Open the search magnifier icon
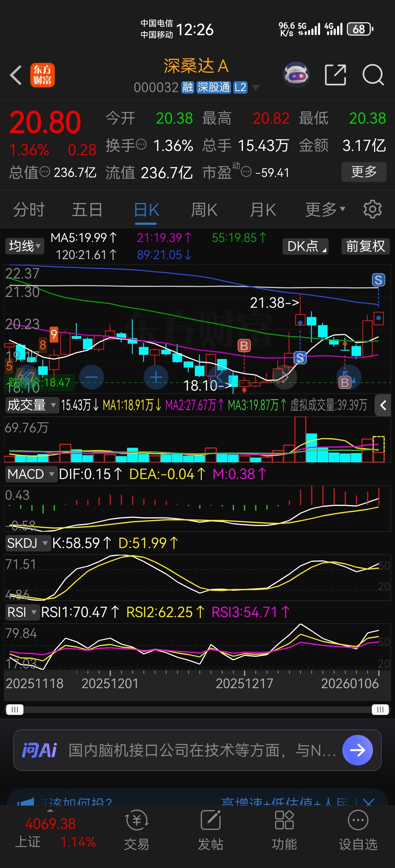 (x=373, y=75)
